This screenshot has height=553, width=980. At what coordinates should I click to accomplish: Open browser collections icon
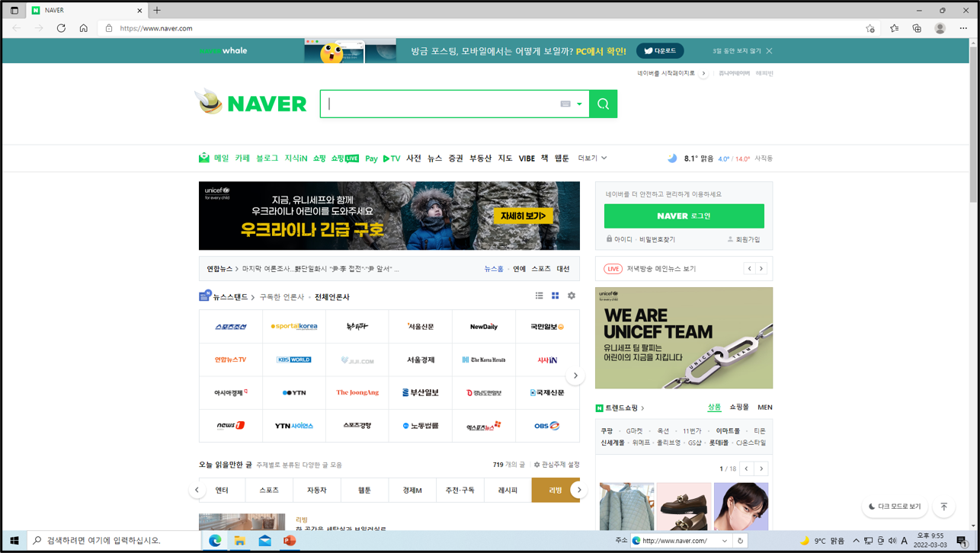click(x=917, y=28)
